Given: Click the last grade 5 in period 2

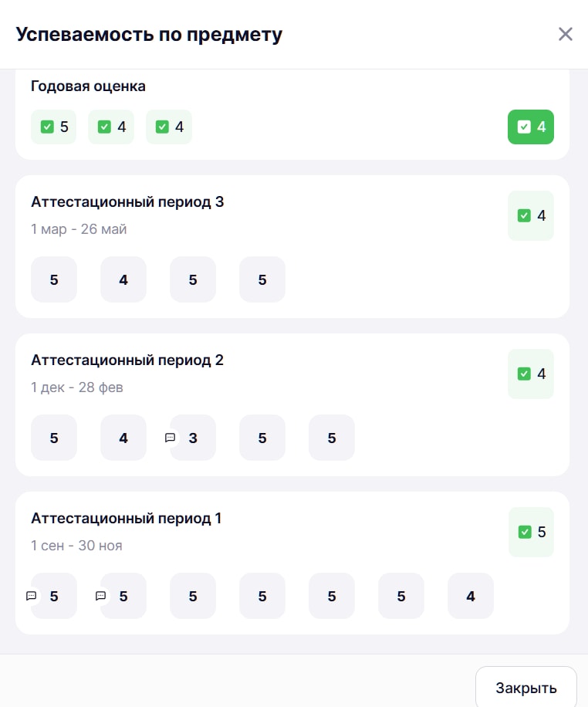Looking at the screenshot, I should pos(332,438).
